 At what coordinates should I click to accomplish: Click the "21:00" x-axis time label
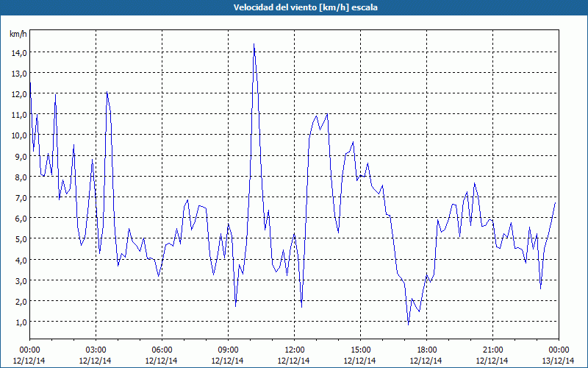pos(492,350)
